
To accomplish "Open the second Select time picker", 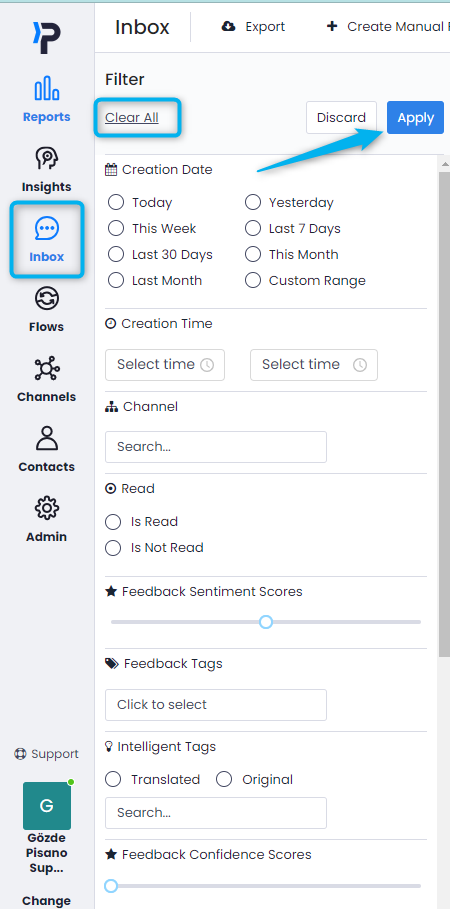I will 314,365.
